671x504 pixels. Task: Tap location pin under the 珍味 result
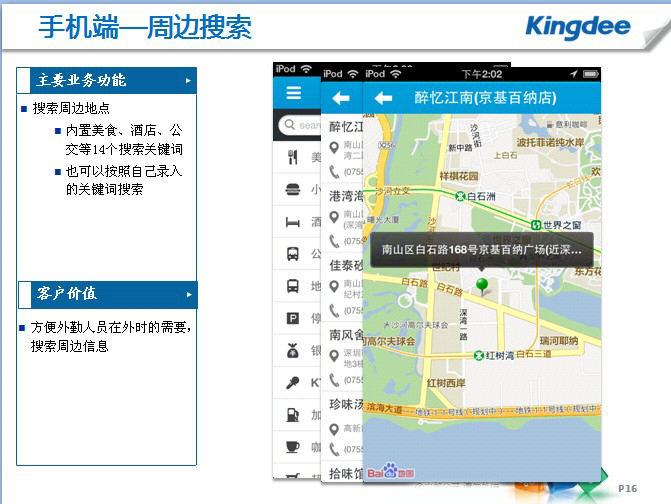[x=334, y=429]
